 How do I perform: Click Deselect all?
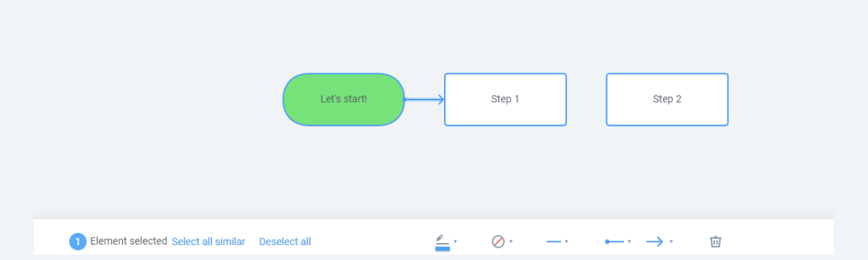(x=285, y=242)
